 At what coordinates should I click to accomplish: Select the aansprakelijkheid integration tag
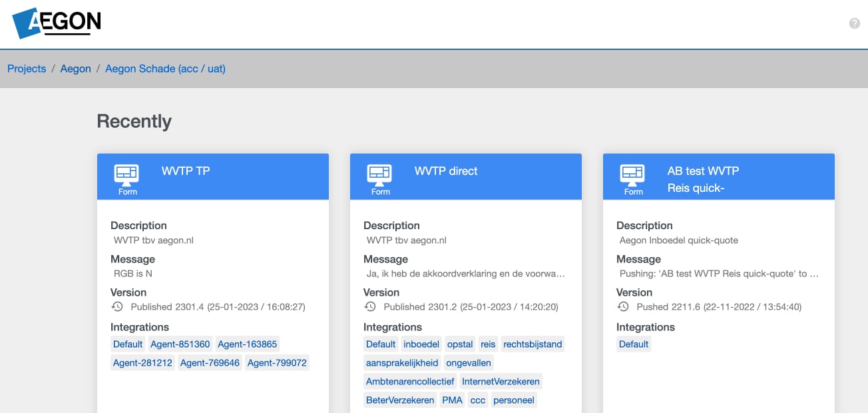coord(402,363)
